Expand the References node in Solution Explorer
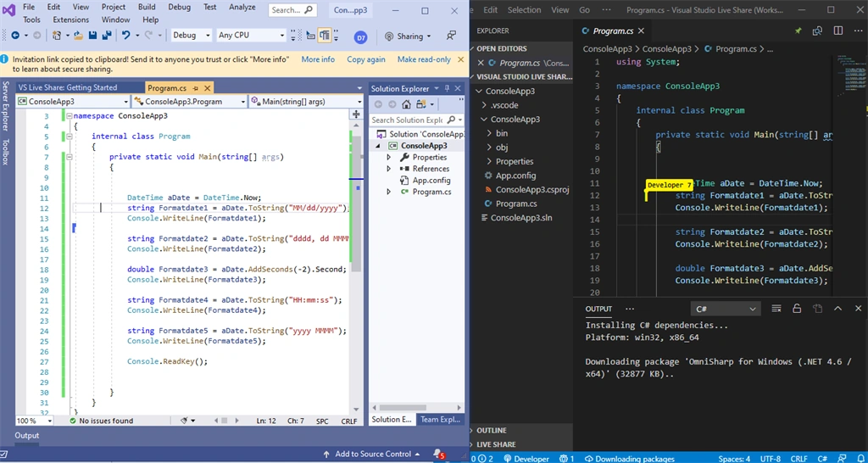868x463 pixels. coord(388,169)
